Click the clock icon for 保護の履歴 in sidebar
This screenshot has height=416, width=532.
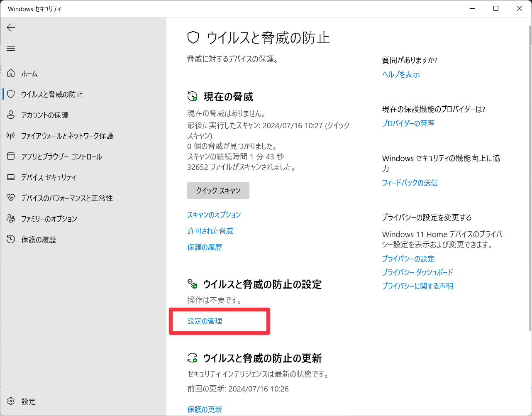[11, 240]
